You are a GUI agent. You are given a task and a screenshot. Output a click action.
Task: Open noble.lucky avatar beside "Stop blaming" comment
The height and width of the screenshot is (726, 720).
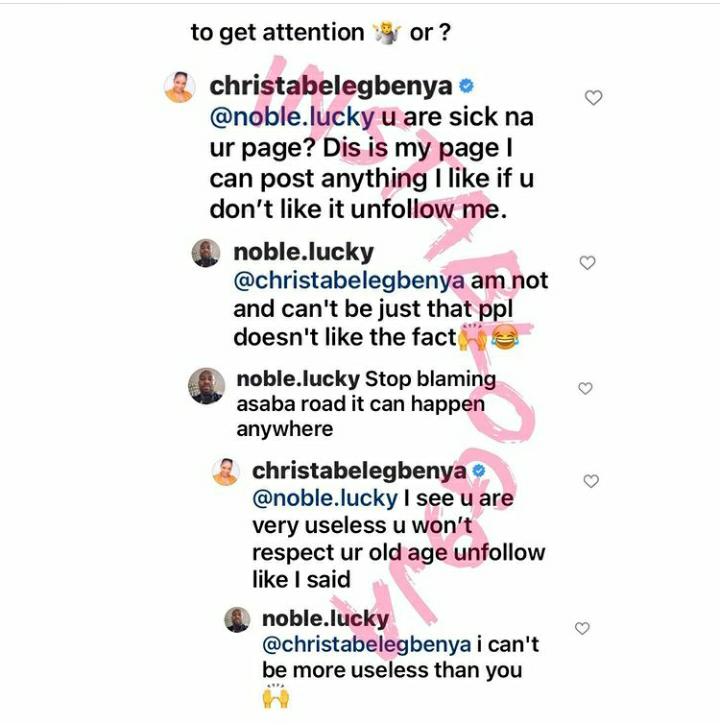pos(207,386)
